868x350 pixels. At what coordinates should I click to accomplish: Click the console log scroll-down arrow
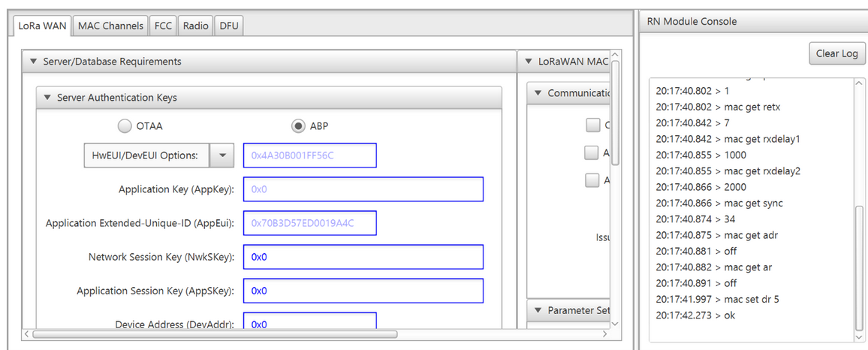pos(859,336)
